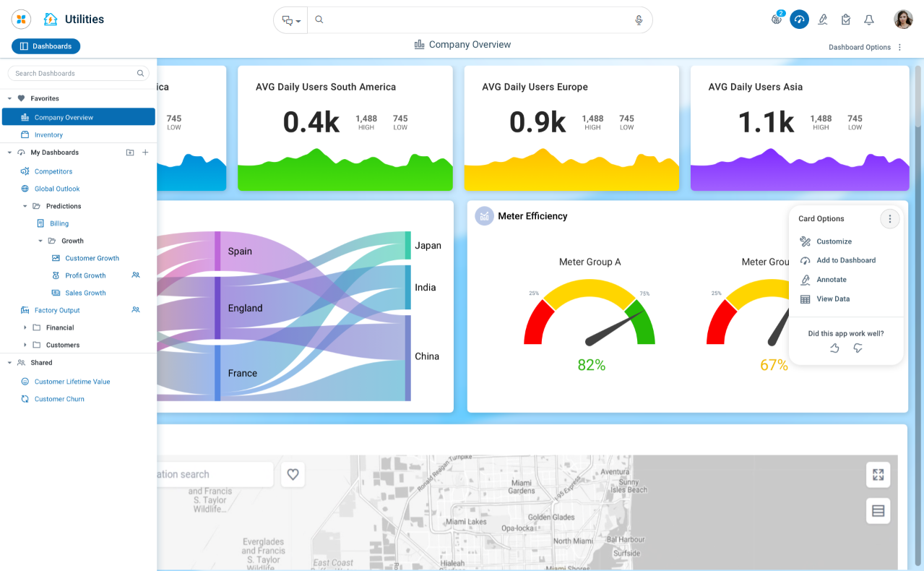Open the Global Outlook dashboard globe icon
The width and height of the screenshot is (924, 571).
(26, 189)
